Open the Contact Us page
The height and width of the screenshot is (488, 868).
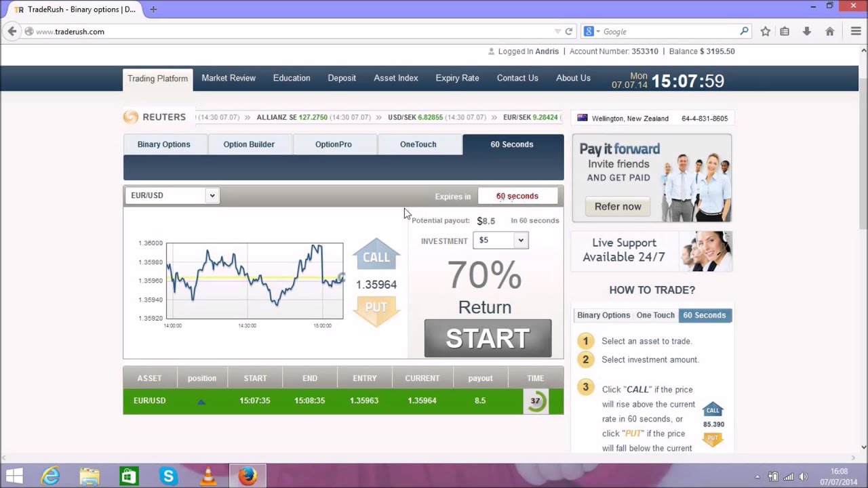tap(517, 78)
